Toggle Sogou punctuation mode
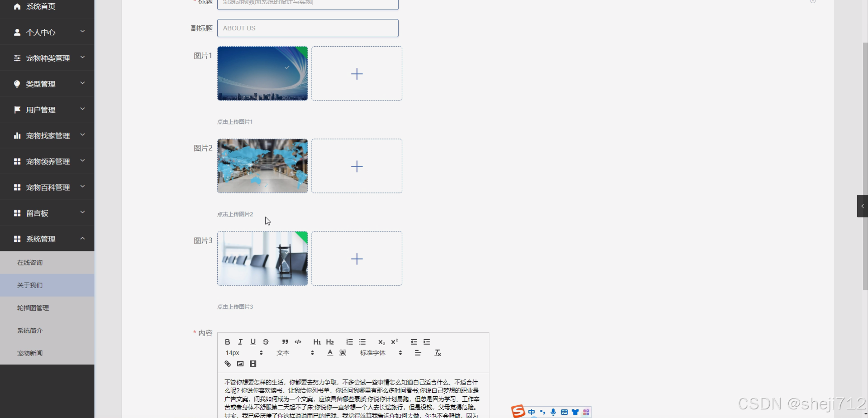Viewport: 868px width, 418px height. tap(543, 412)
